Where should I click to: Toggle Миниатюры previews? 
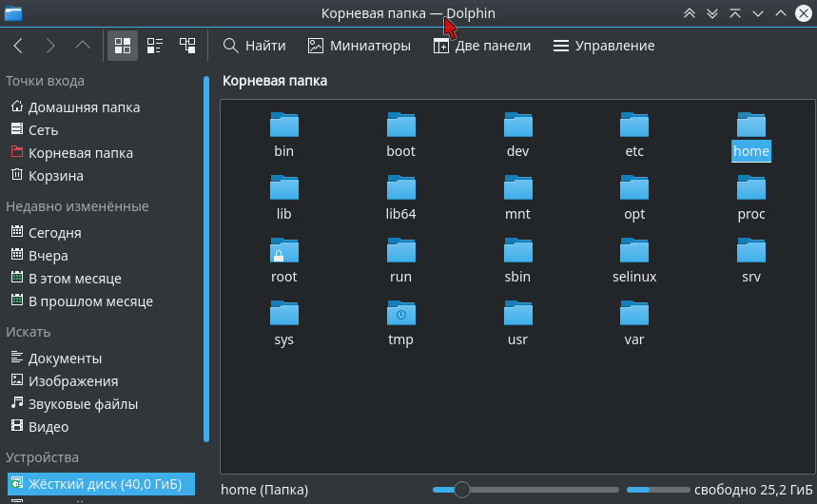(x=359, y=46)
